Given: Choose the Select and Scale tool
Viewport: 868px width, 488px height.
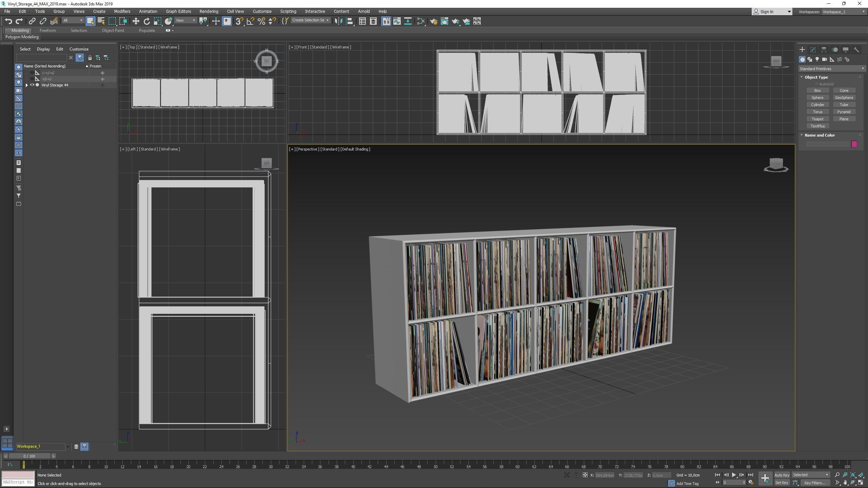Looking at the screenshot, I should pyautogui.click(x=157, y=21).
